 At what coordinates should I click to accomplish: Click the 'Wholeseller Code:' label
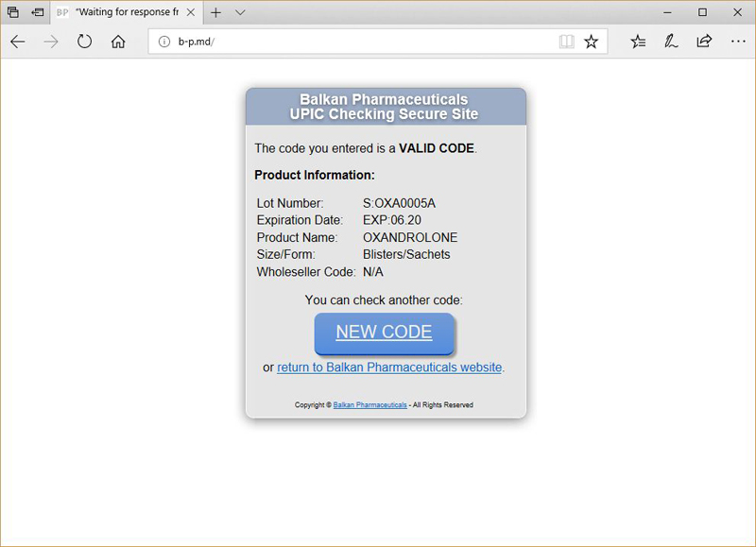(306, 272)
